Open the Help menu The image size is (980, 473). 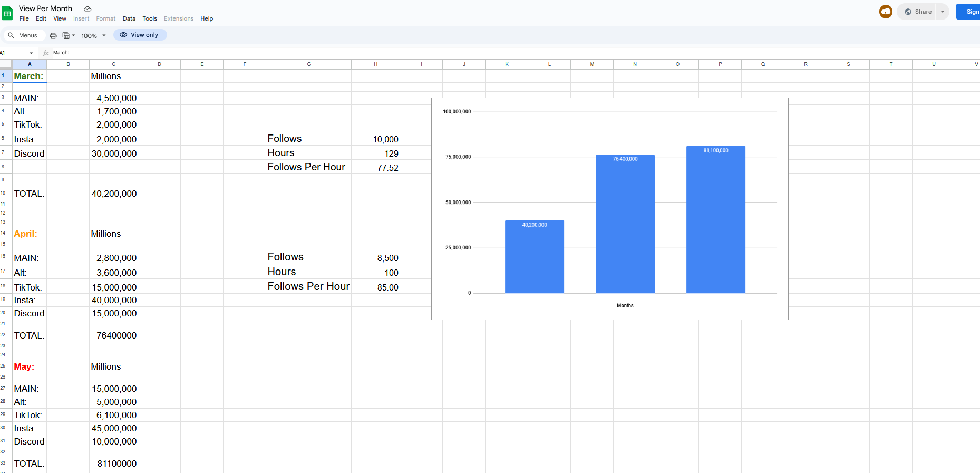point(207,18)
